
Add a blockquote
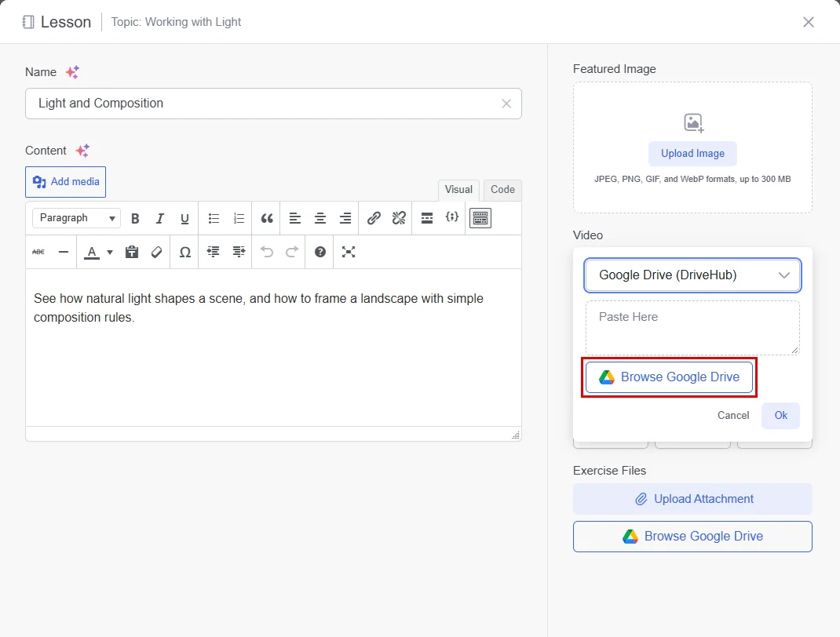click(x=267, y=218)
